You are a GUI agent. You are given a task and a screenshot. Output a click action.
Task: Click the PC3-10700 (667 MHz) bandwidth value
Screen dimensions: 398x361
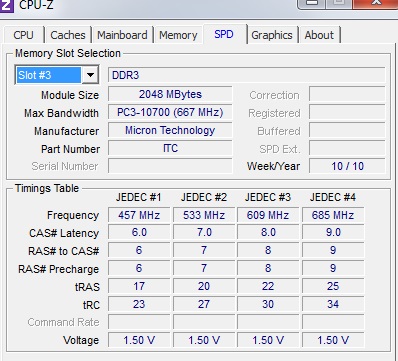point(170,112)
